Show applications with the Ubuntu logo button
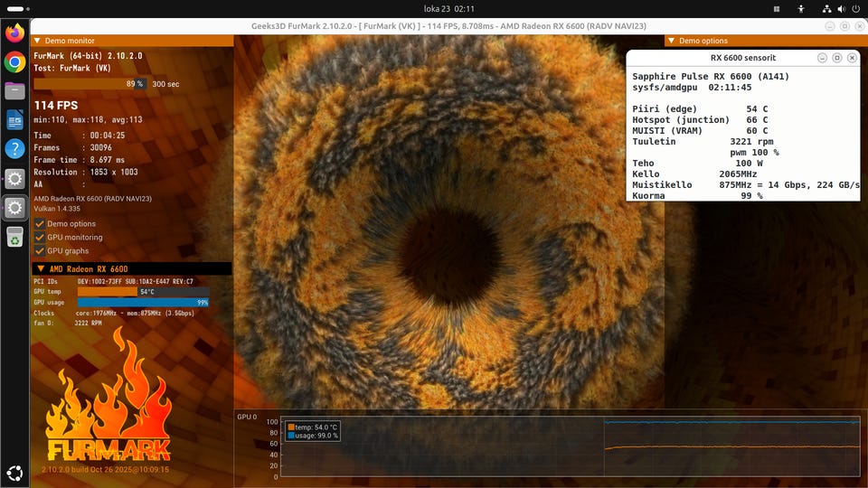The image size is (868, 488). (15, 473)
